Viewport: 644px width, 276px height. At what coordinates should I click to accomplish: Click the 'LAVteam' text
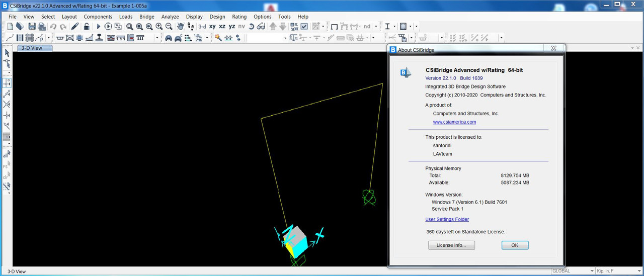pyautogui.click(x=443, y=154)
